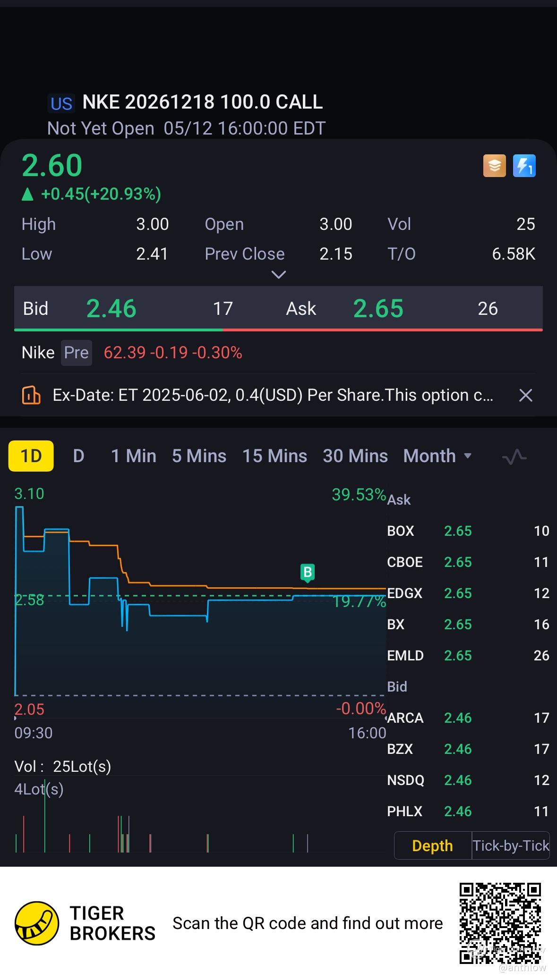The height and width of the screenshot is (980, 557).
Task: Tap the blue lightning quick-trade icon
Action: point(524,166)
